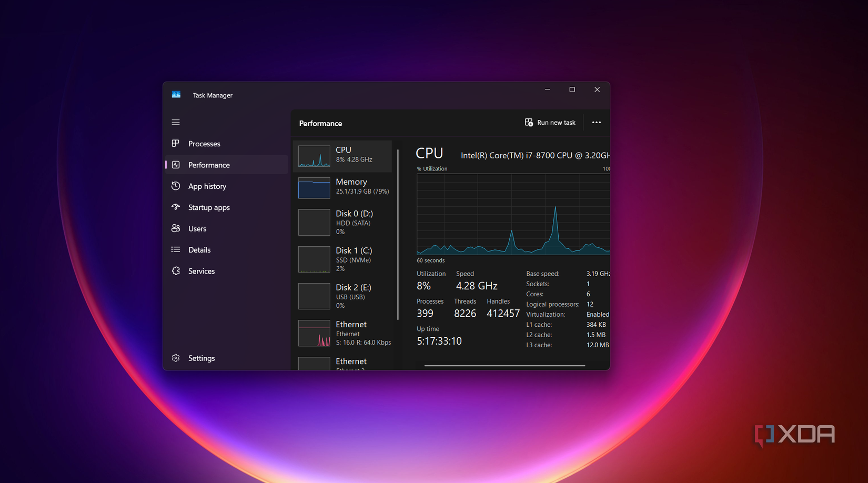Select the Ethernet entry showing S: 16.0 Kbps

point(342,333)
